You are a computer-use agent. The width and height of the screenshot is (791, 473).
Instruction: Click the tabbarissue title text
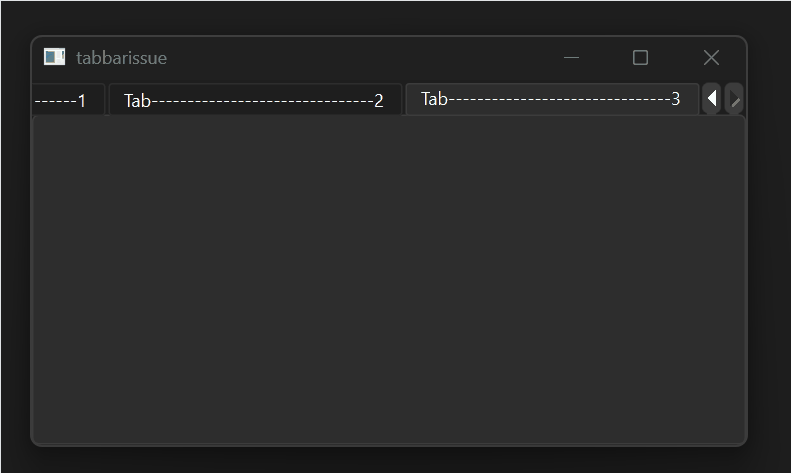[122, 58]
